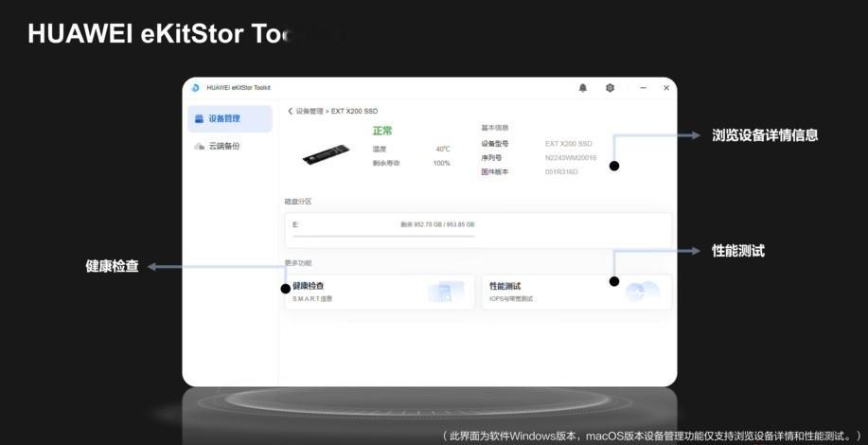868x445 pixels.
Task: Go back using the breadcrumb chevron
Action: coord(290,112)
